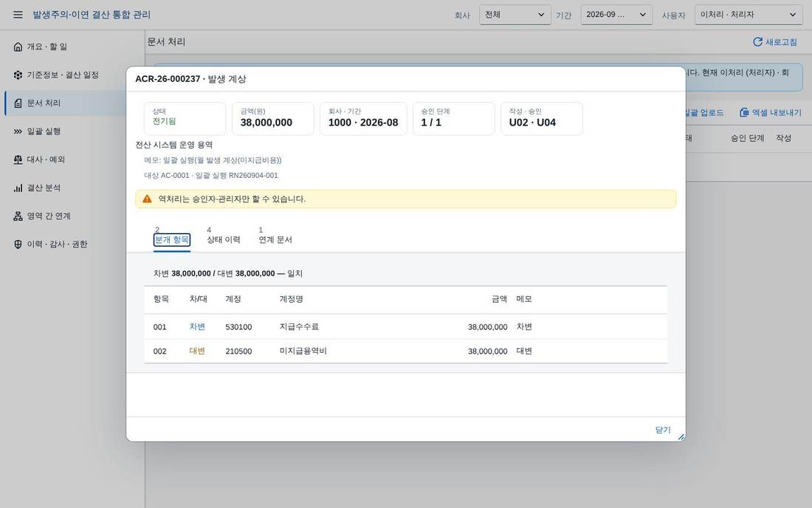
Task: Click the 전기됨 status value
Action: (164, 121)
